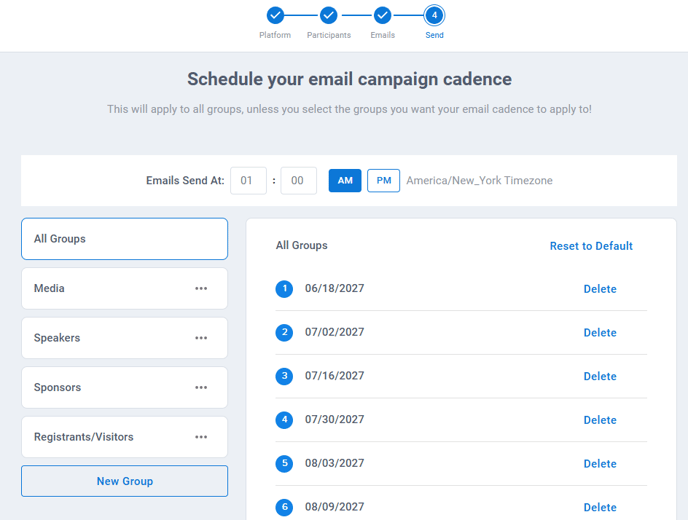Click the Platform step checkmark icon
This screenshot has width=688, height=520.
(x=275, y=15)
